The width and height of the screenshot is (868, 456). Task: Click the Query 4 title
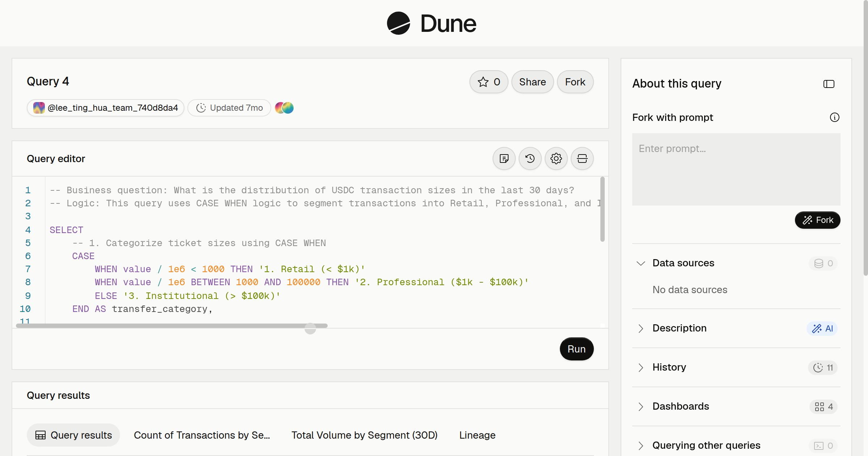[x=48, y=81]
